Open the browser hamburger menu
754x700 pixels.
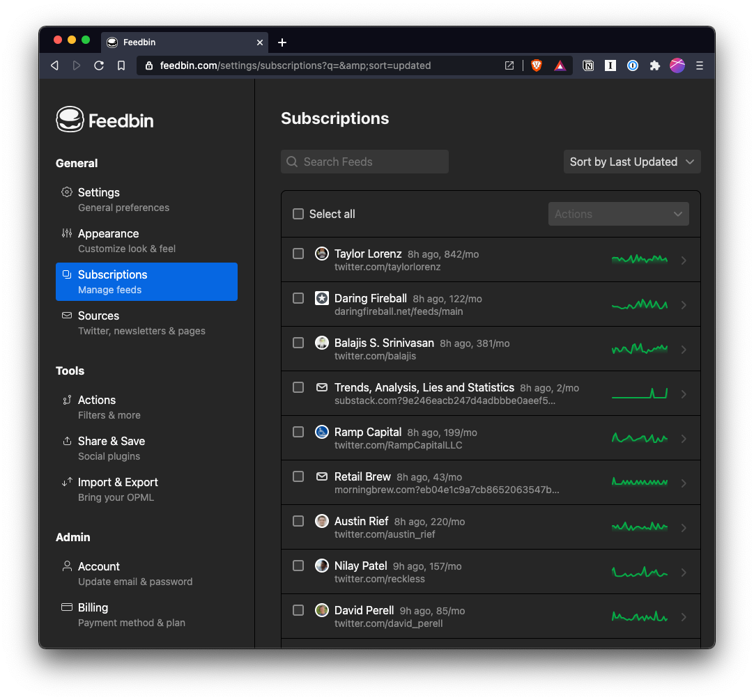click(x=700, y=65)
